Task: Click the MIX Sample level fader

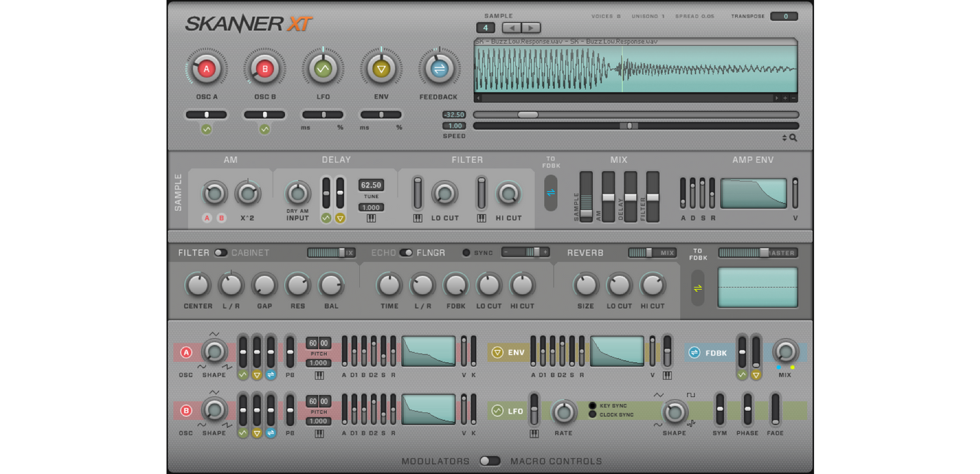Action: click(587, 197)
